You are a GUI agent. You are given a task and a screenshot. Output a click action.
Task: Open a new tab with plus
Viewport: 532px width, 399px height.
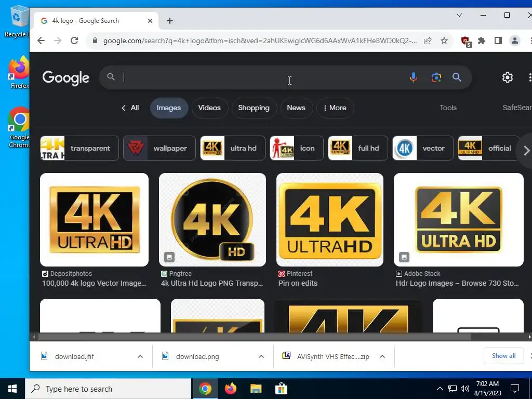[170, 21]
